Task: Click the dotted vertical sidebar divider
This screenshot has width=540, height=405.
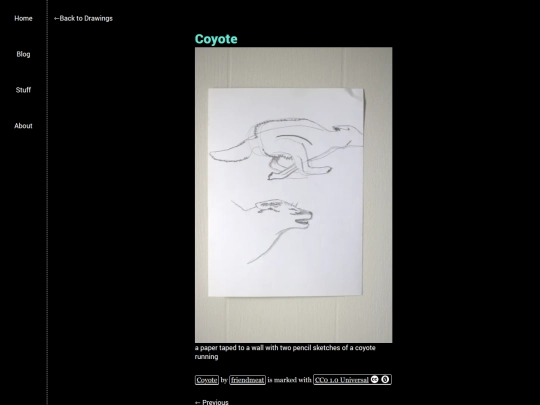Action: coord(47,202)
